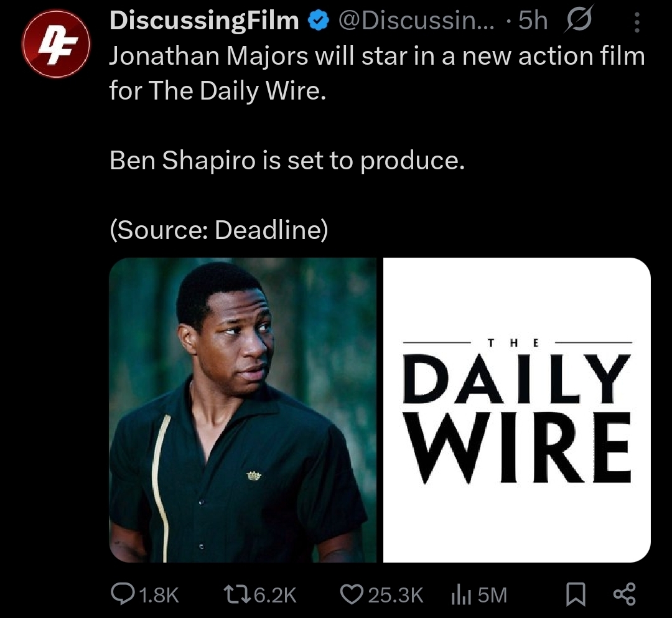
Task: Open the share icon
Action: 625,594
